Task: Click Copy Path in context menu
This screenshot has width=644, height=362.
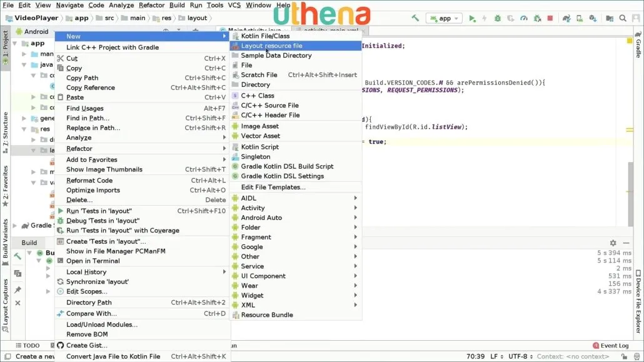Action: pyautogui.click(x=142, y=78)
